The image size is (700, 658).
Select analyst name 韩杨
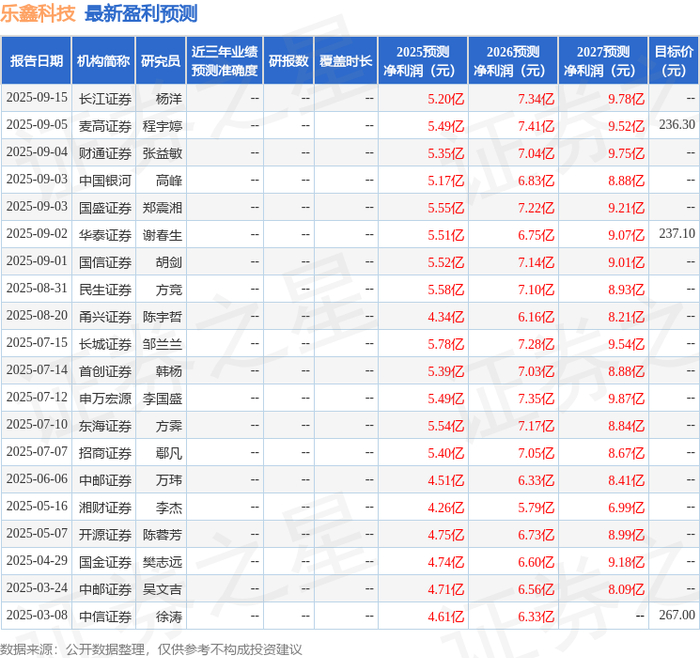[169, 371]
